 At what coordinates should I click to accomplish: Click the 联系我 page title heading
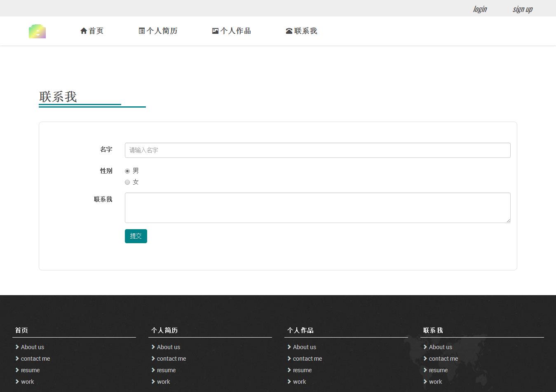click(x=58, y=97)
